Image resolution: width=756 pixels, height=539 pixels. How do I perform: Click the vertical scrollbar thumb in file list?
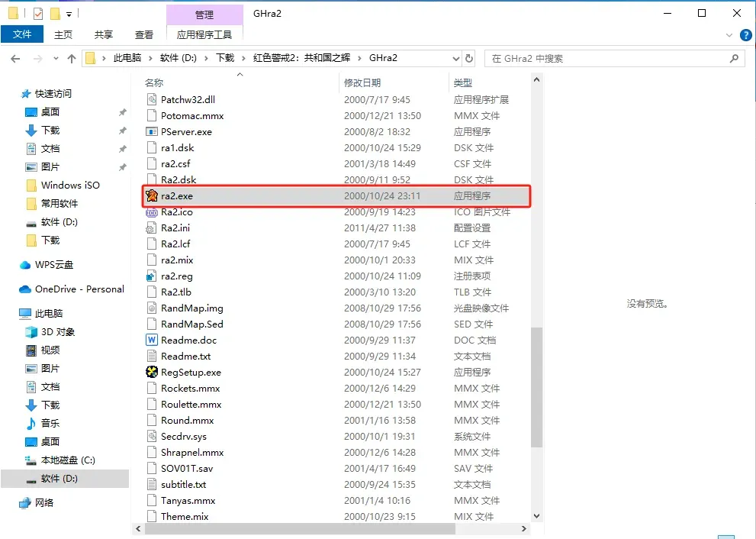tap(536, 387)
